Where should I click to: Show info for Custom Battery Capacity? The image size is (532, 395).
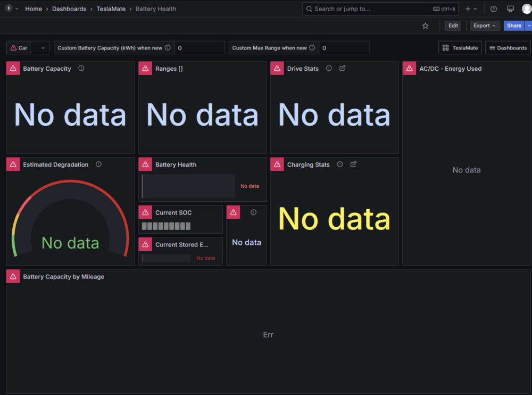click(168, 48)
